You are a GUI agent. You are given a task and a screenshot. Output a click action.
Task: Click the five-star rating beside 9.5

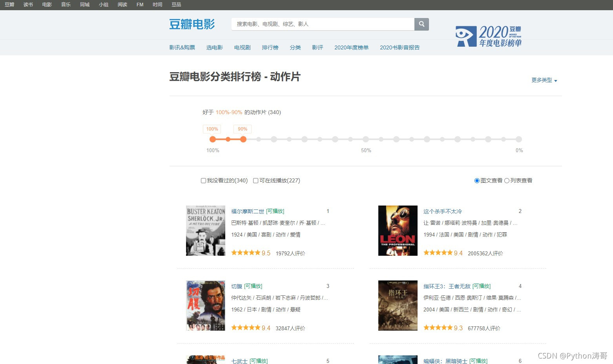click(246, 253)
